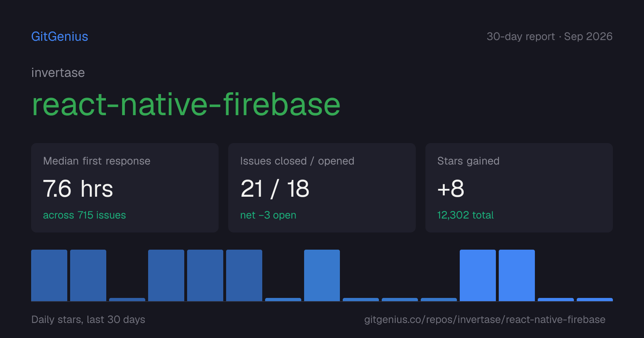The width and height of the screenshot is (644, 338).
Task: Click the last short bar in chart
Action: pyautogui.click(x=595, y=300)
